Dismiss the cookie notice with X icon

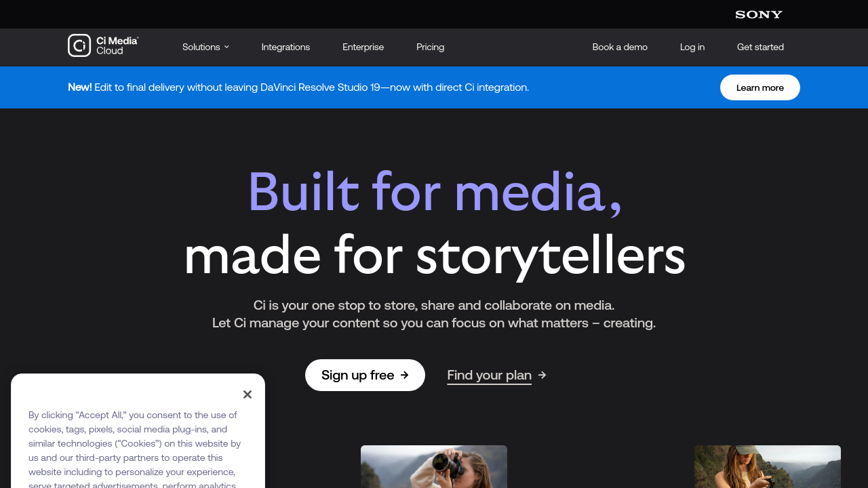pos(248,394)
